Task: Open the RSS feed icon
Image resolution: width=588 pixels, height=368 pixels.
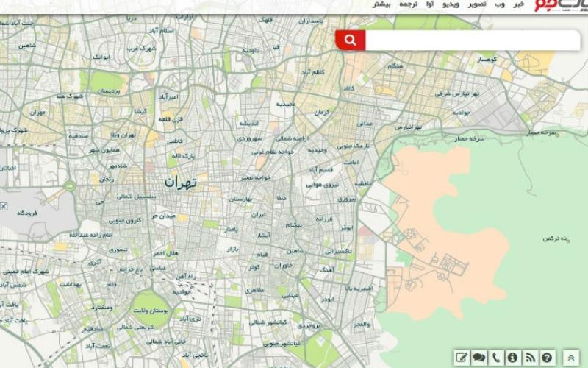Action: point(529,358)
